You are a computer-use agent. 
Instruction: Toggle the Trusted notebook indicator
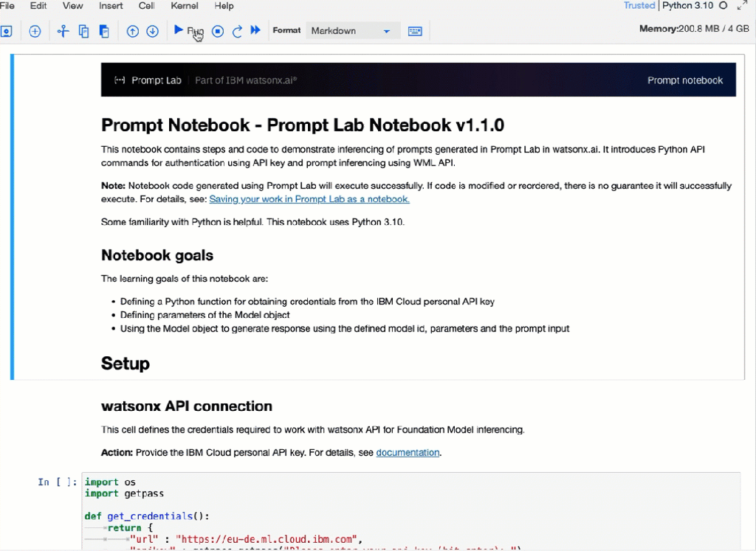[639, 6]
